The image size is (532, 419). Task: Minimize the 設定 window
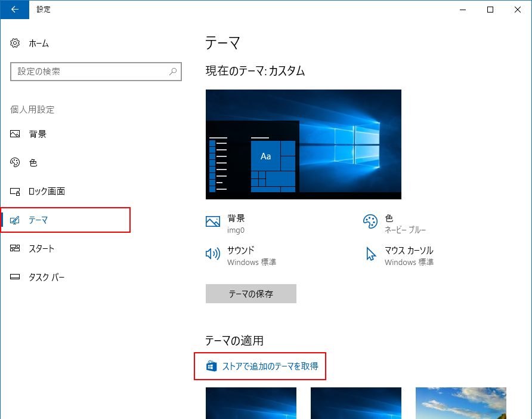463,10
